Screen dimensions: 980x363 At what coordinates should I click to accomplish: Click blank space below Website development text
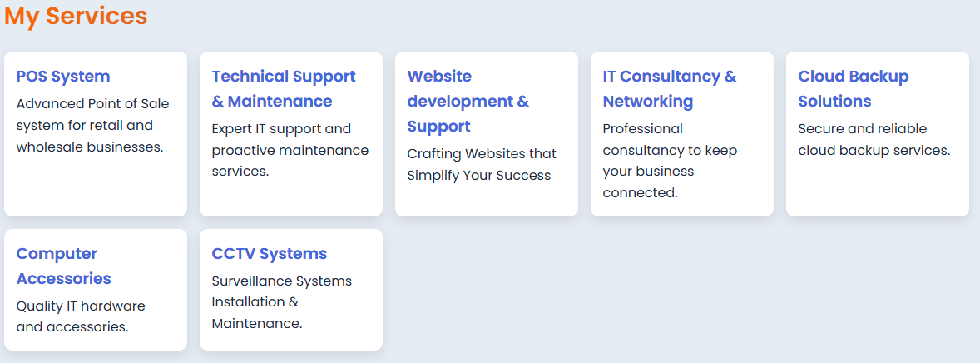[487, 201]
